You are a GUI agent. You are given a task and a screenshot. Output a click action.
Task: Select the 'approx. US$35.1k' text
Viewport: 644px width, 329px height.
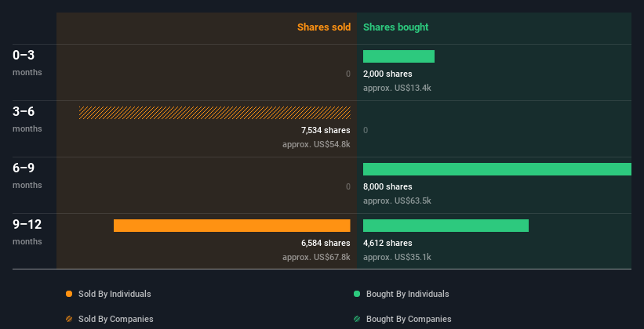[397, 257]
